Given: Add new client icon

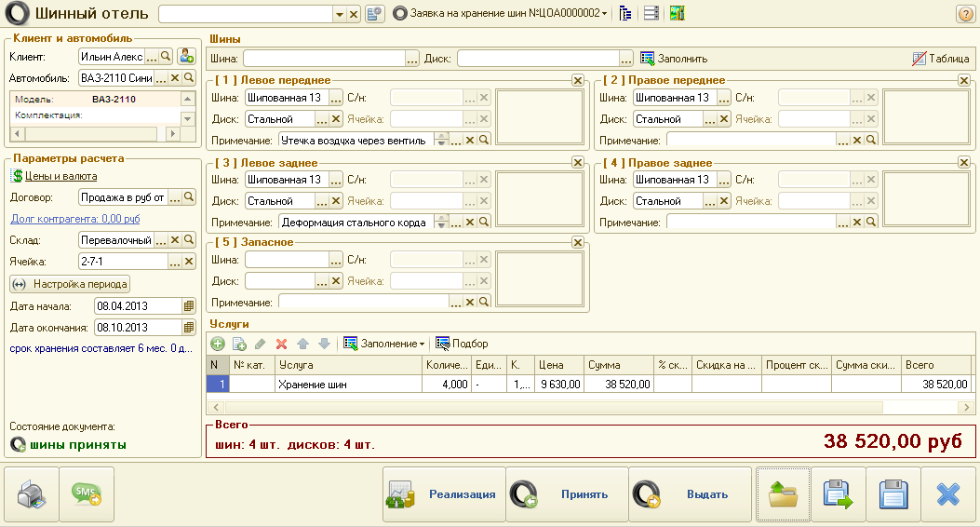Looking at the screenshot, I should click(186, 57).
